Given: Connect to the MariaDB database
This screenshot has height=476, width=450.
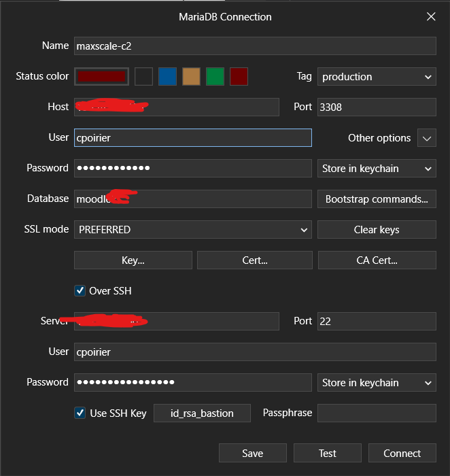Looking at the screenshot, I should point(402,453).
